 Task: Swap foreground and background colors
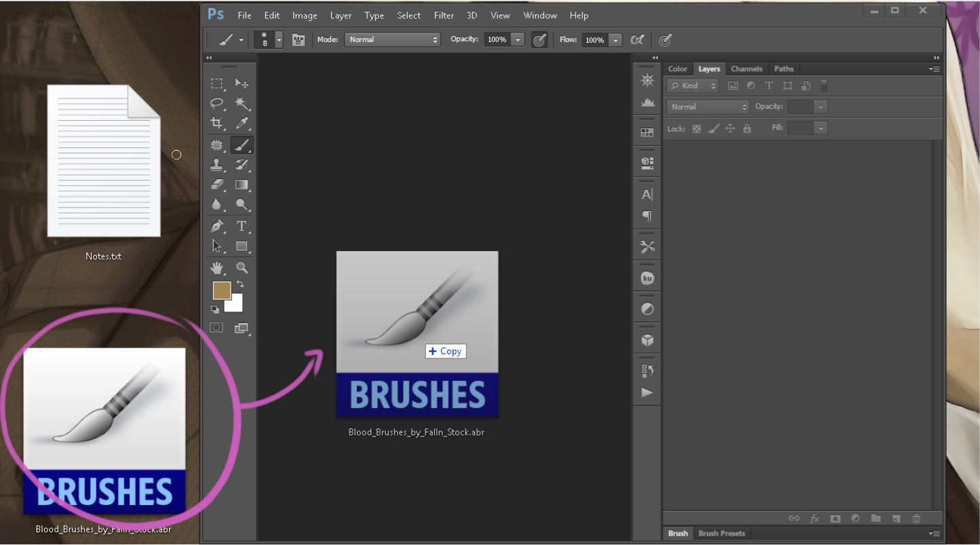tap(240, 284)
